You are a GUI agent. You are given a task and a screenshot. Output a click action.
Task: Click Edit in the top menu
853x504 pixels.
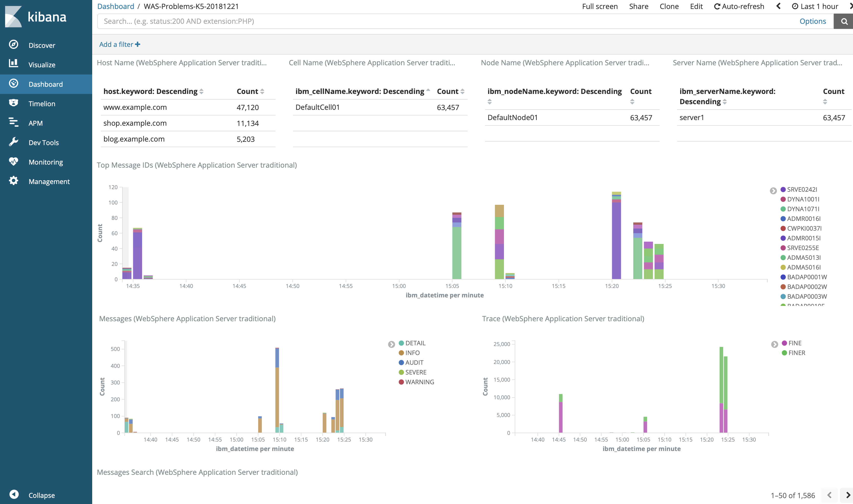pyautogui.click(x=696, y=6)
